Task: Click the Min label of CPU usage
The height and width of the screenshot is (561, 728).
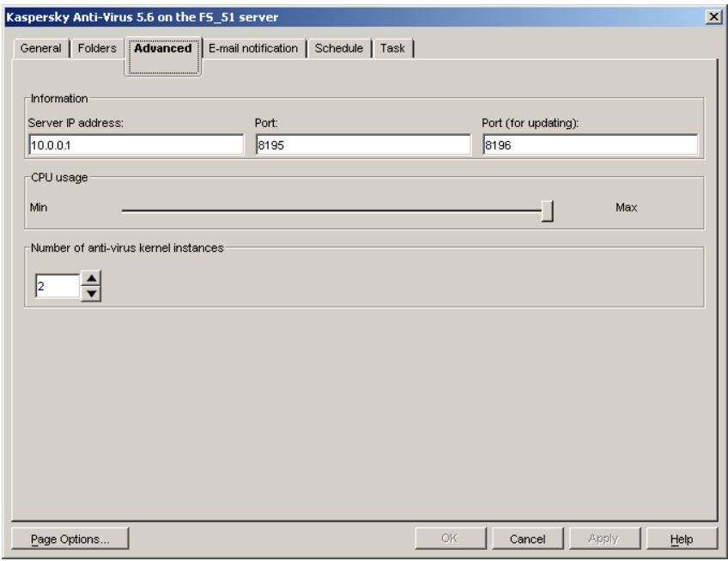Action: point(39,207)
